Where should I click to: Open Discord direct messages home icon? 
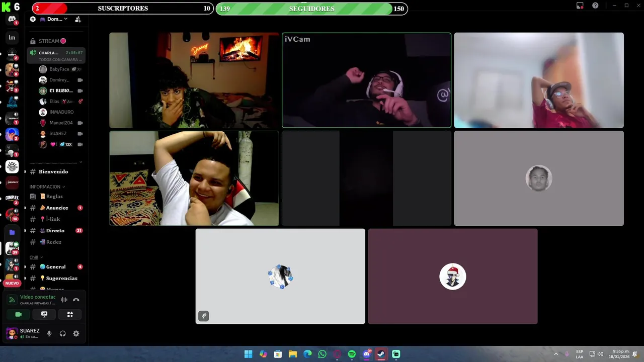12,19
